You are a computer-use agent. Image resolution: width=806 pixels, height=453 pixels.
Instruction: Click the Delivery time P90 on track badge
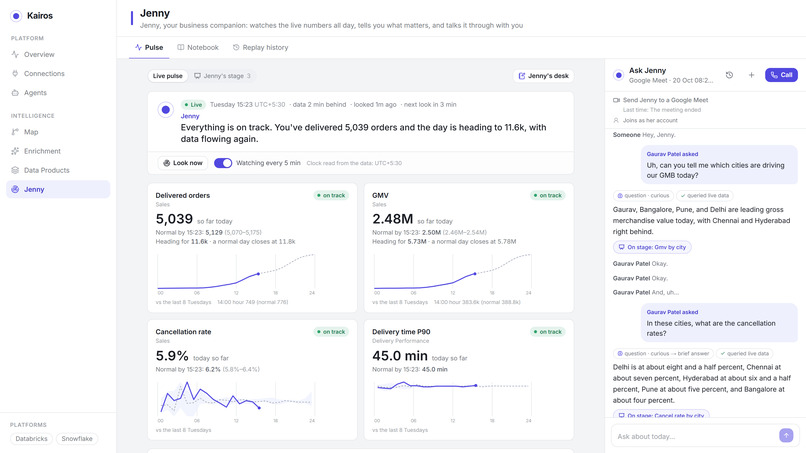(547, 332)
